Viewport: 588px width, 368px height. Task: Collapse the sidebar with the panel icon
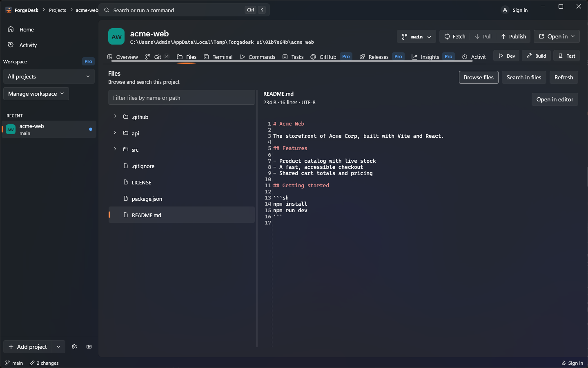pos(89,347)
